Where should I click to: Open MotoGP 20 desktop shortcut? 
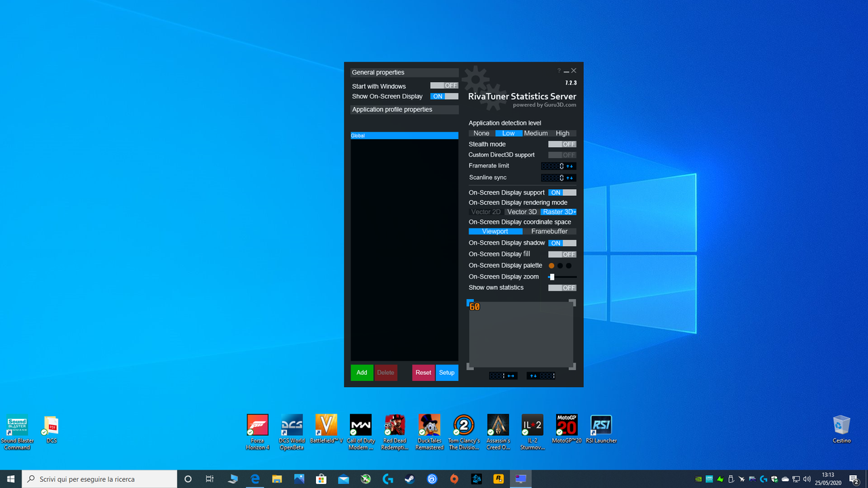[x=566, y=429]
